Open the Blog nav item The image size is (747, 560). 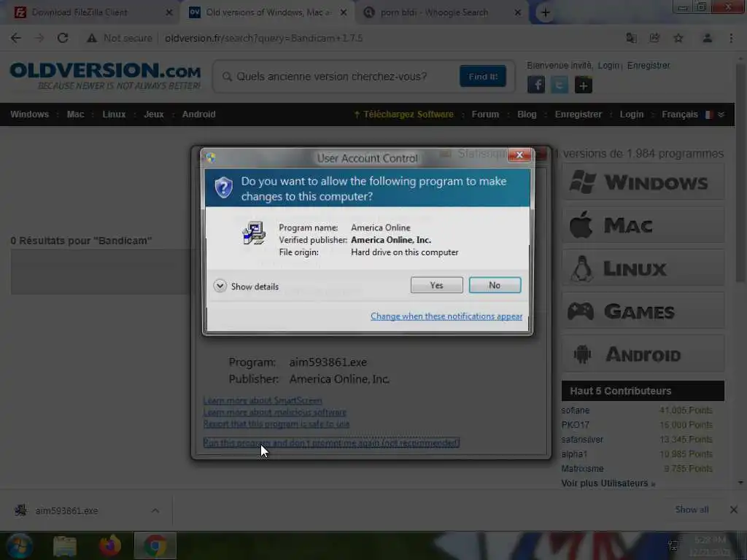coord(527,114)
